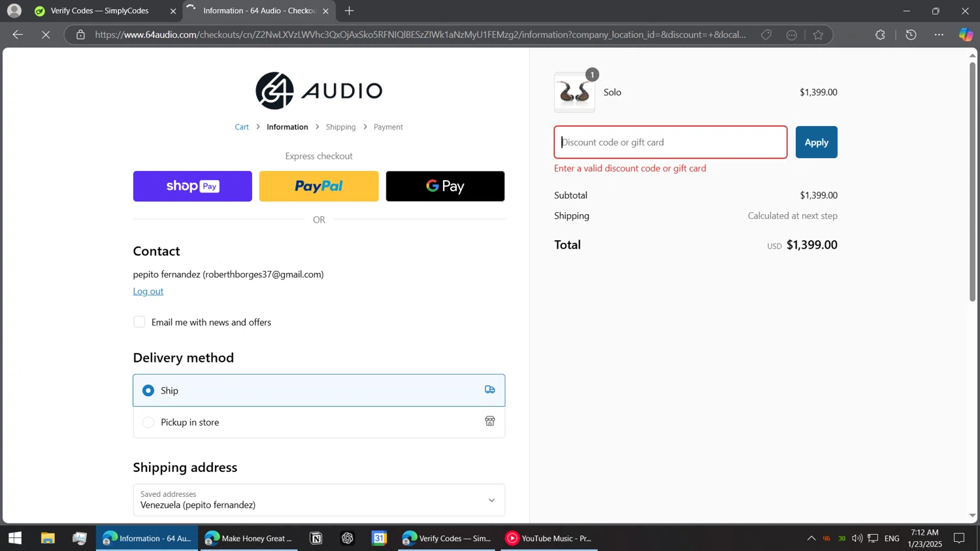Close the 64 Audio Checkout tab

(325, 11)
